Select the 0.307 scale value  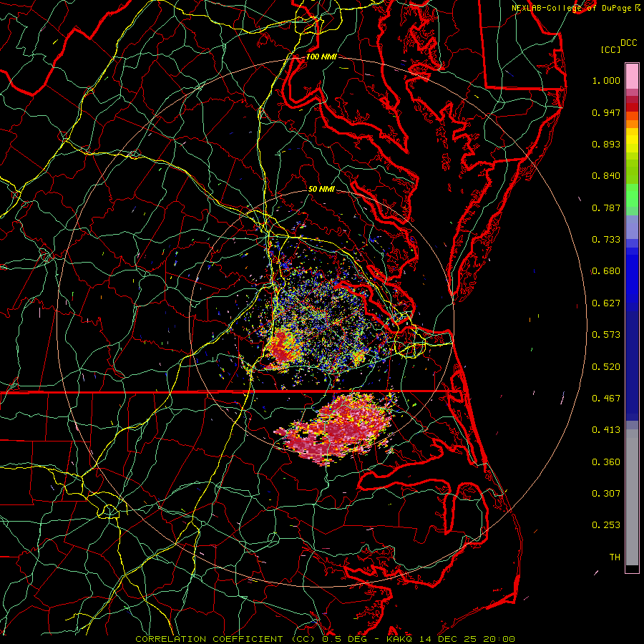[606, 494]
